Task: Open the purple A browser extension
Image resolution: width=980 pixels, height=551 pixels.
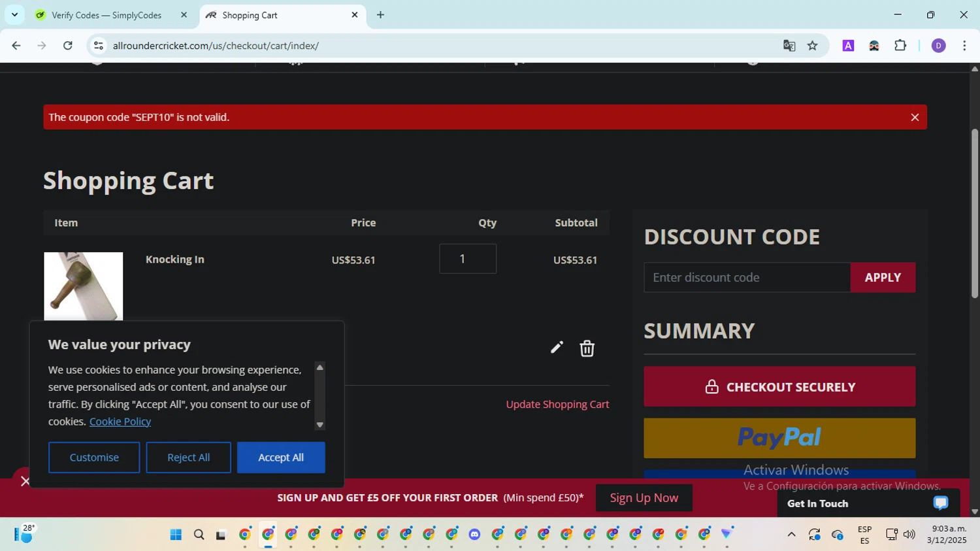Action: pos(848,46)
